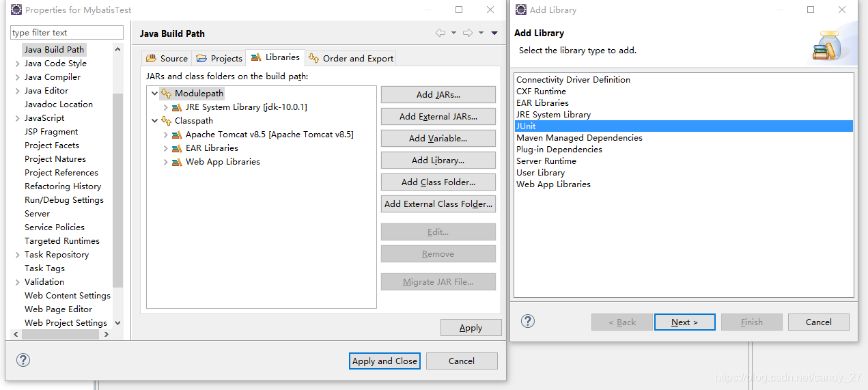This screenshot has width=868, height=390.
Task: Open Project Facets in the sidebar
Action: (52, 145)
